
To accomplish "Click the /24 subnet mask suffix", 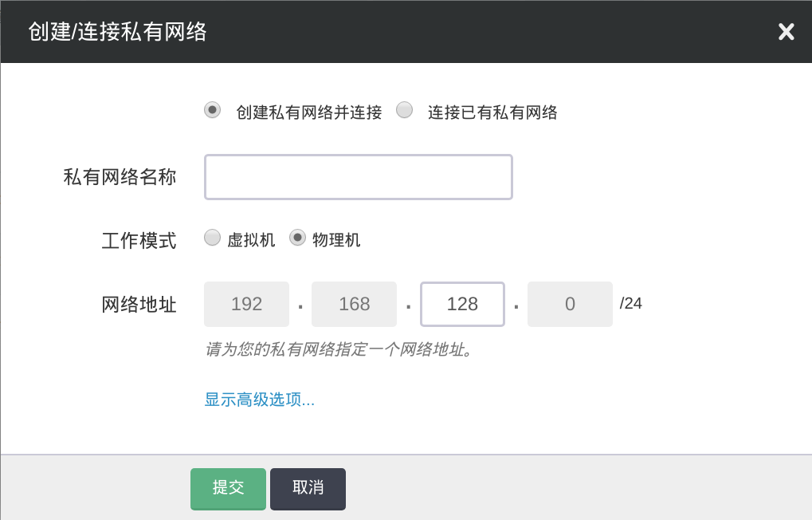I will point(631,303).
